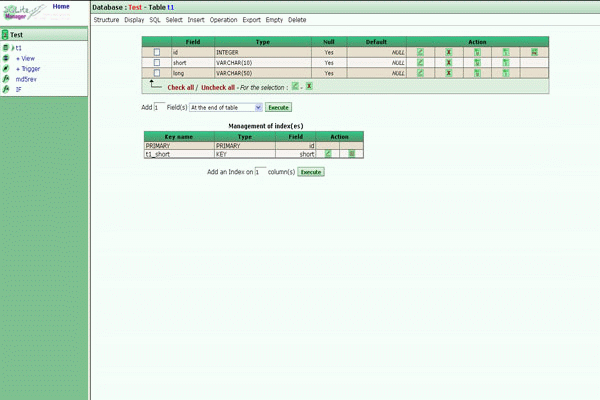Screen dimensions: 600x400
Task: Open the Trigger item in the sidebar tree
Action: click(30, 68)
